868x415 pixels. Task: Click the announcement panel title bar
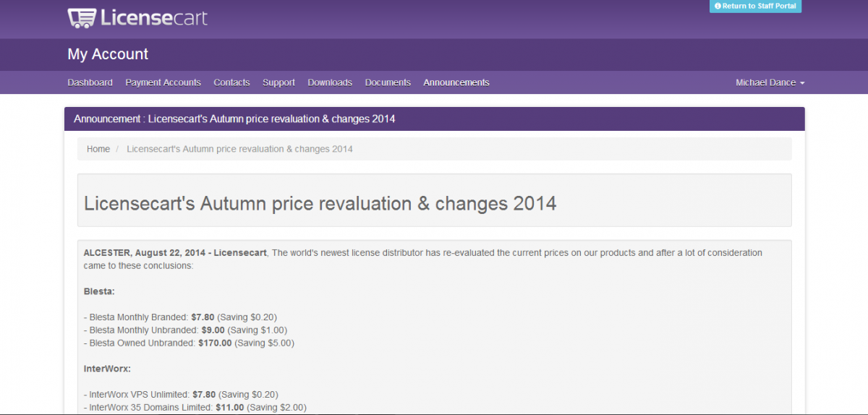click(434, 119)
